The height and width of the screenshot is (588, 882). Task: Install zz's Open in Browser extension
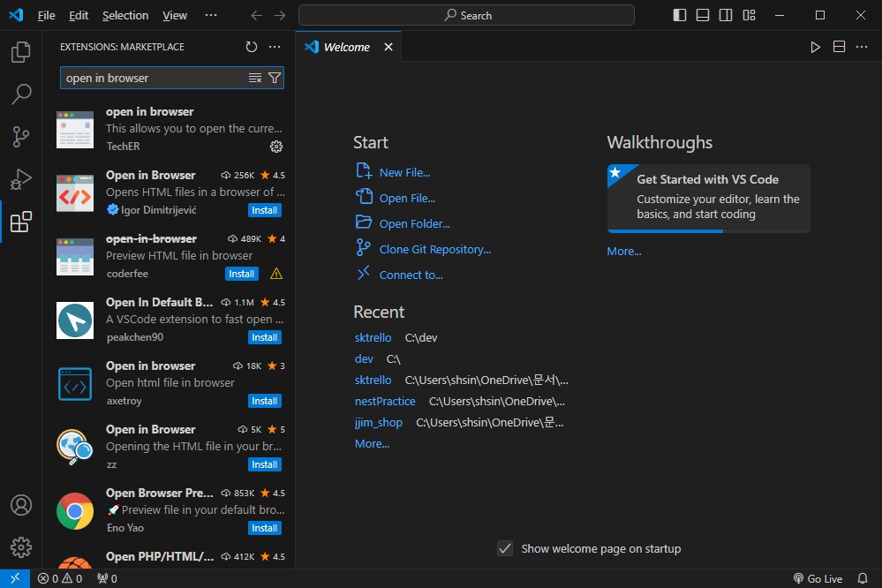[264, 464]
